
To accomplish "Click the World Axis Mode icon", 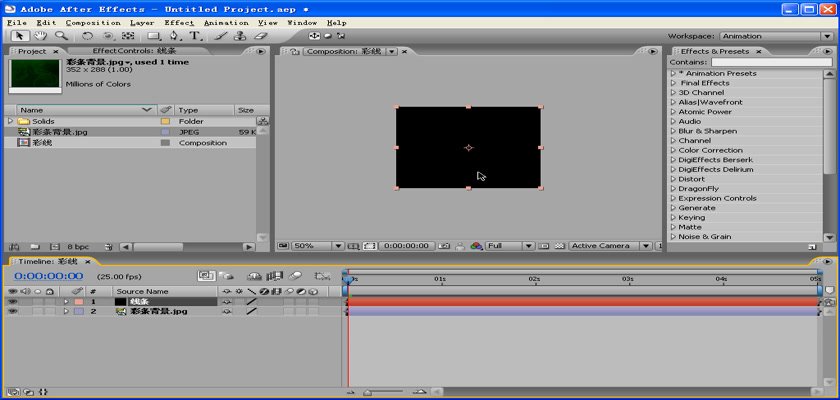I will [x=327, y=36].
